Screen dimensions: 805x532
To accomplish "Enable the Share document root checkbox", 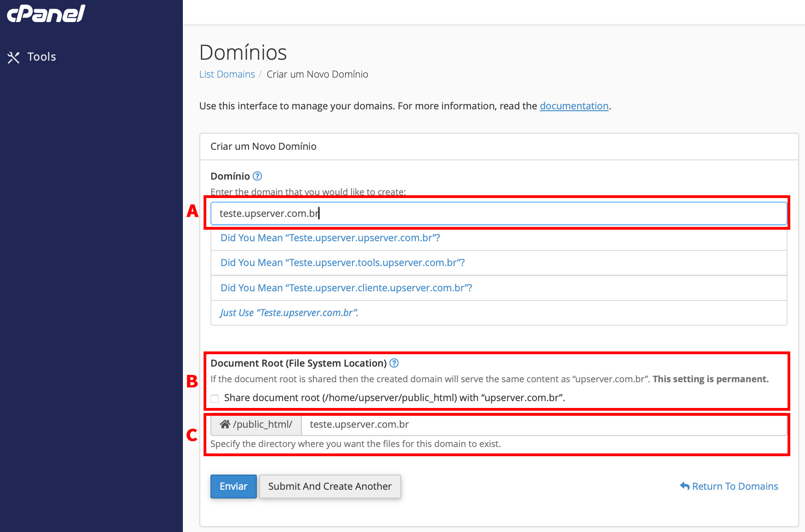I will (x=215, y=398).
